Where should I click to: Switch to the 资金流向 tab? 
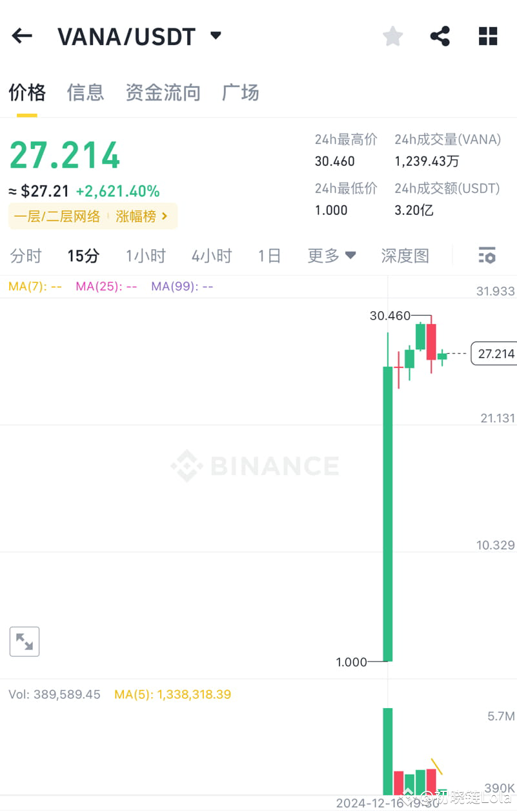(x=163, y=92)
